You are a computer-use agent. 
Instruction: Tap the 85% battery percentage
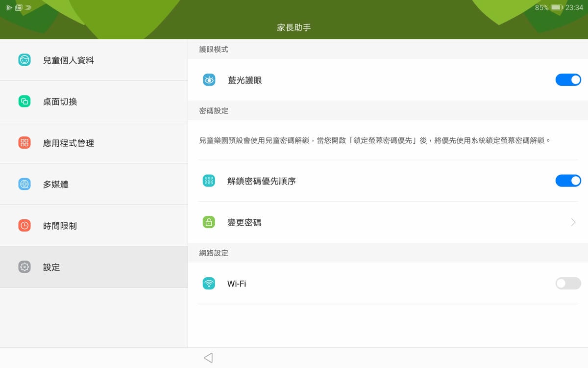[x=541, y=8]
